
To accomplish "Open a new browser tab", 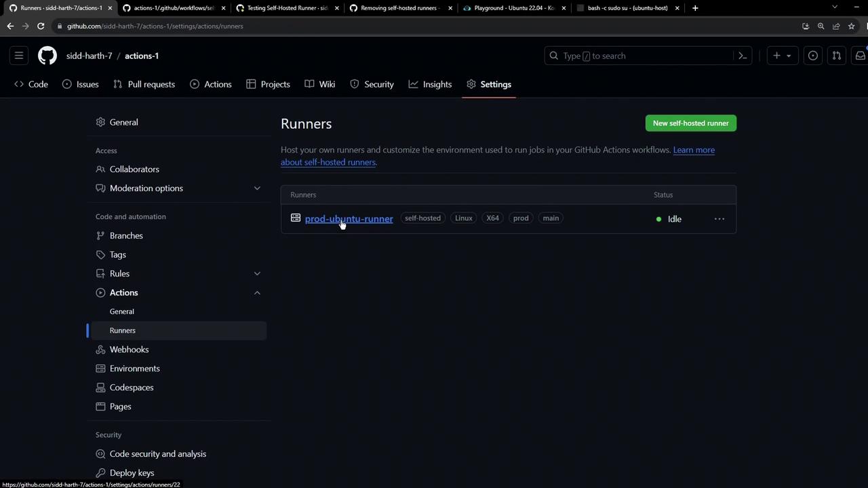I will pyautogui.click(x=695, y=8).
